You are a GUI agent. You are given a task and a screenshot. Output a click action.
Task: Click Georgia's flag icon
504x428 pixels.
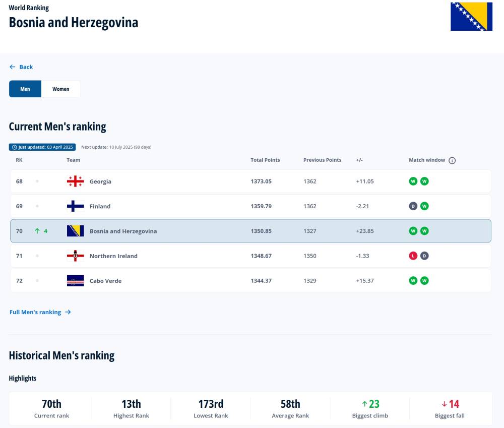click(x=75, y=181)
